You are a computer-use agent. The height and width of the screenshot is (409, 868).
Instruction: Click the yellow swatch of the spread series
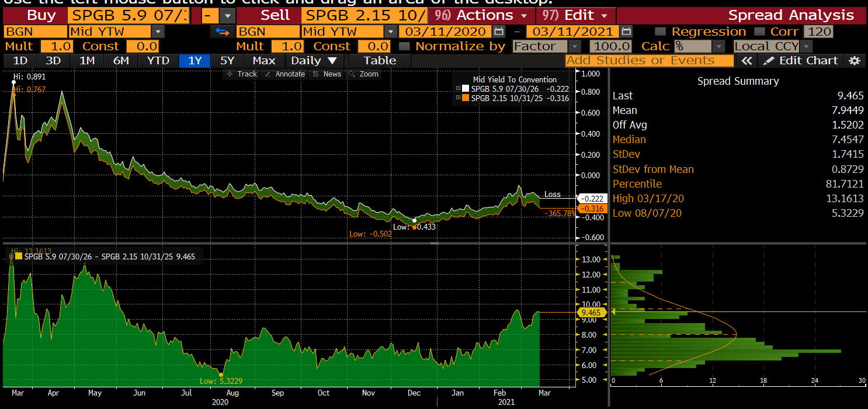(x=18, y=257)
